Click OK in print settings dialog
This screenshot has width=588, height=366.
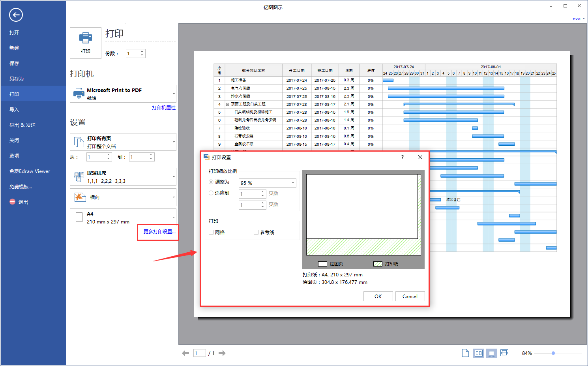click(x=378, y=296)
